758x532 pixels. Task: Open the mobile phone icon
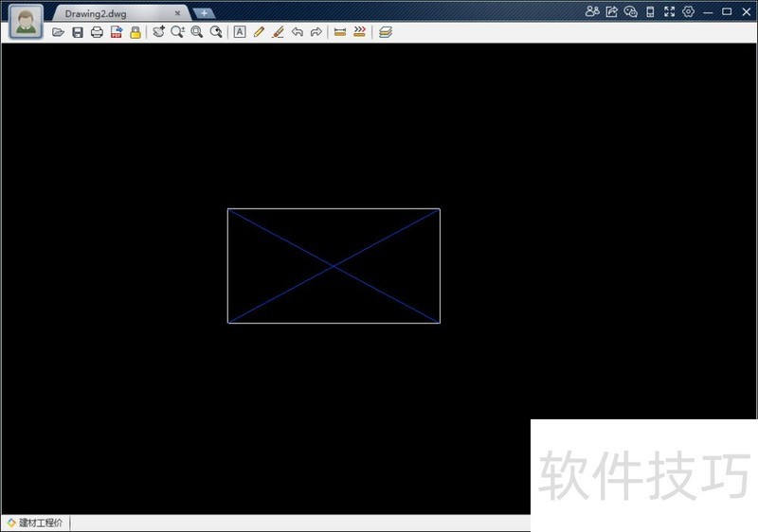coord(650,11)
